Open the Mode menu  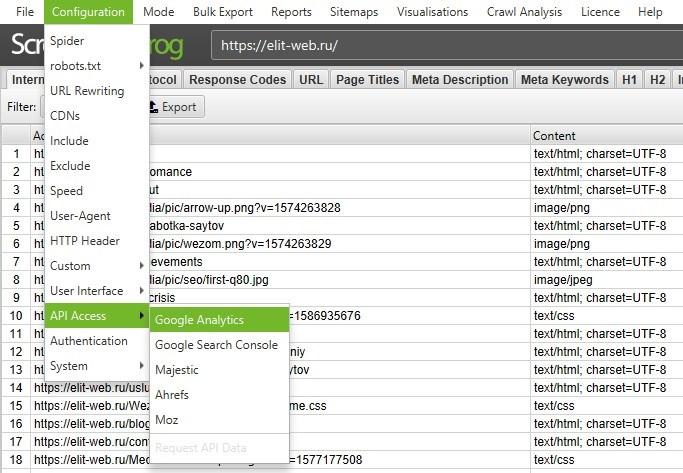tap(159, 12)
